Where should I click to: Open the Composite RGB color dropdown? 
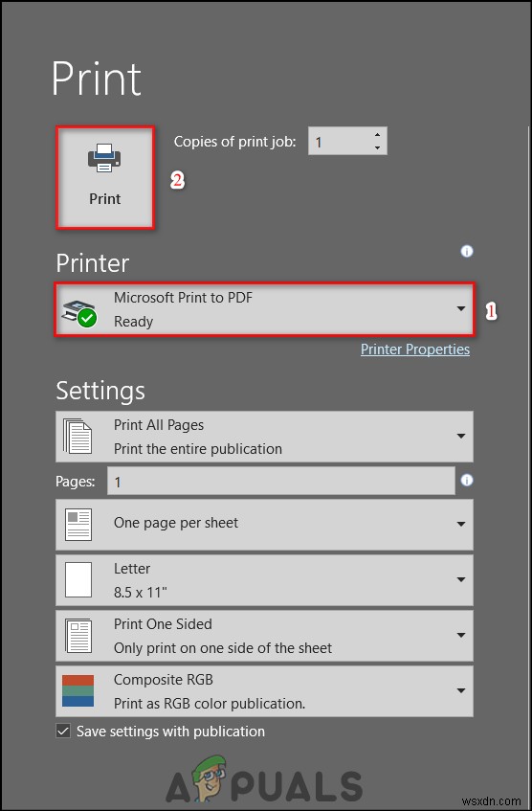[264, 691]
